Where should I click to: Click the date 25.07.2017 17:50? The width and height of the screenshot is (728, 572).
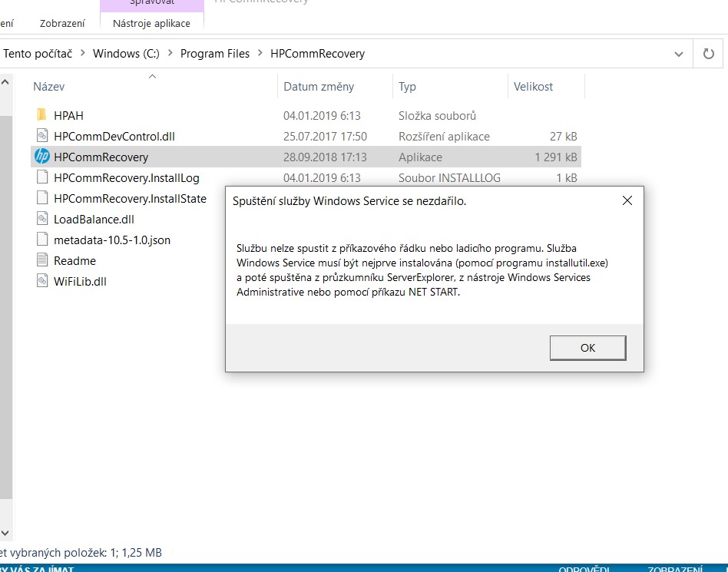(325, 136)
